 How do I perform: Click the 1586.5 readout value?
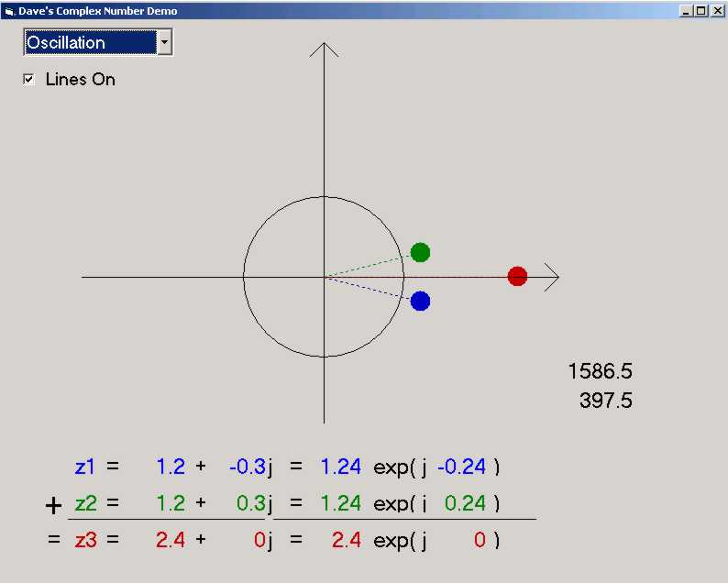(x=600, y=371)
